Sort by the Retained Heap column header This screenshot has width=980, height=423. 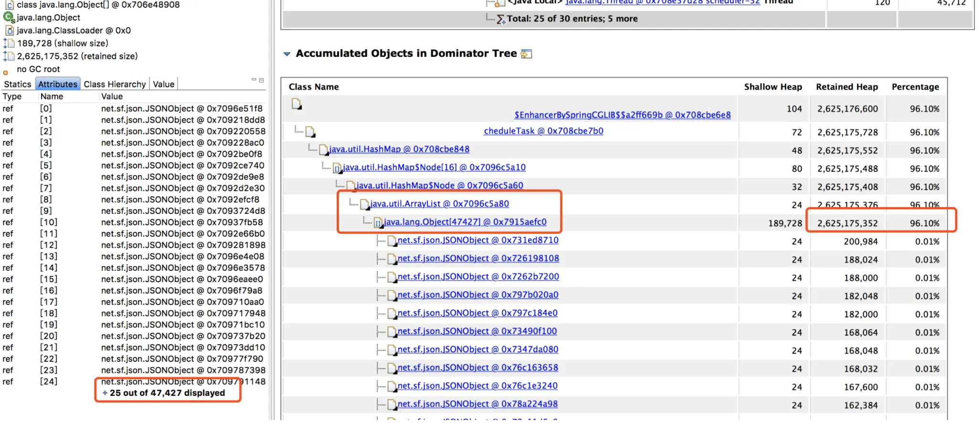coord(847,87)
